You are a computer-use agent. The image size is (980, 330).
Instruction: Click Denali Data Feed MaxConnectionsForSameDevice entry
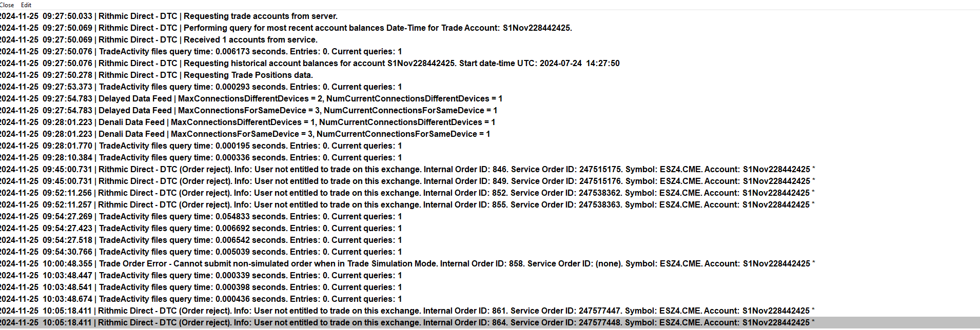pyautogui.click(x=257, y=134)
